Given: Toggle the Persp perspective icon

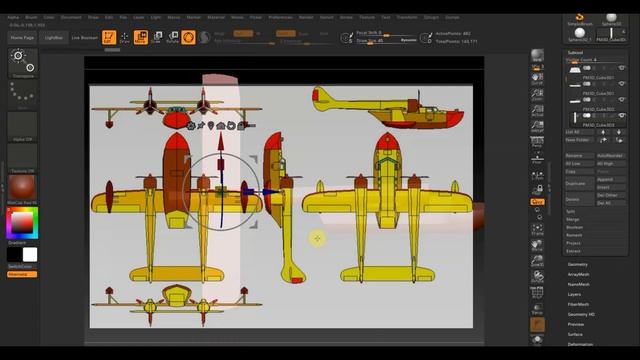Looking at the screenshot, I should point(537,142).
